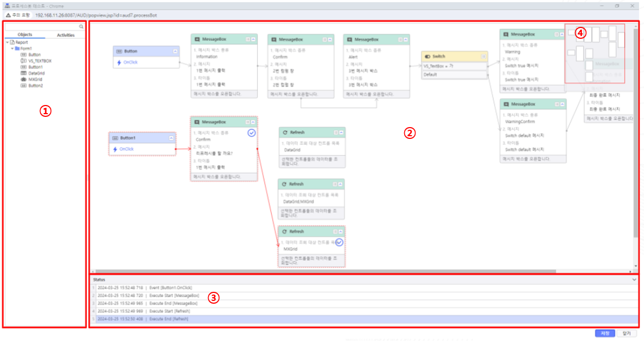Click the minimap viewport thumbnail
Image resolution: width=644 pixels, height=343 pixels.
pyautogui.click(x=595, y=54)
